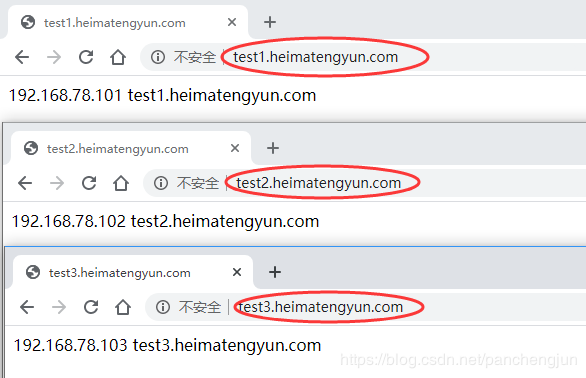This screenshot has width=586, height=378.
Task: Click the test1.heimatengyun.com address bar URL
Action: pos(316,57)
